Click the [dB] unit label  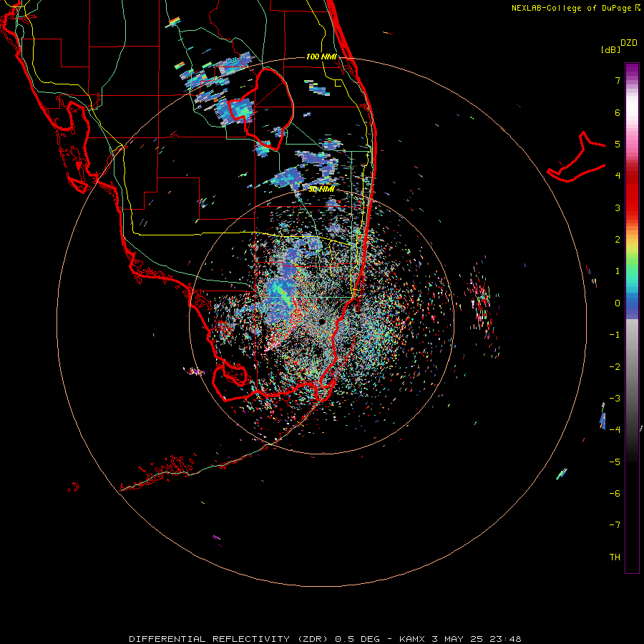tap(610, 49)
